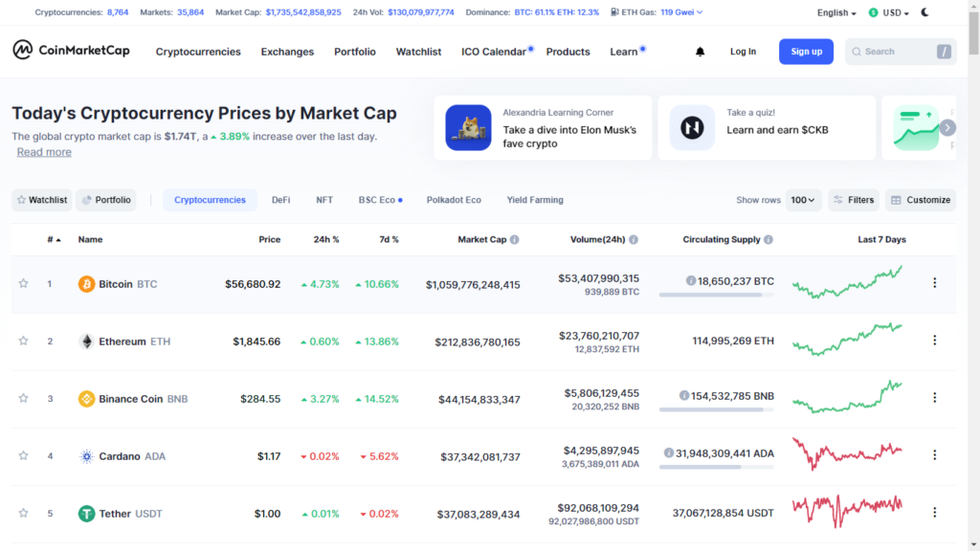Select the Cryptocurrencies tab
980x551 pixels.
[x=210, y=200]
